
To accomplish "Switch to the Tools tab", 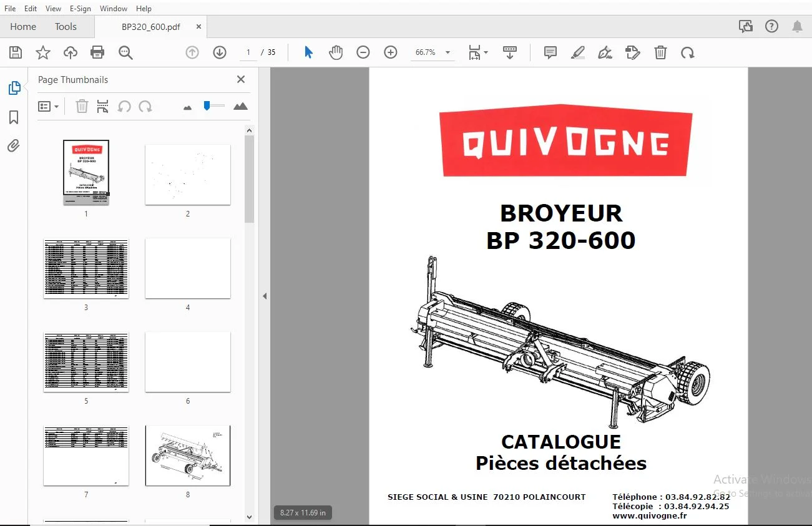I will (x=66, y=26).
